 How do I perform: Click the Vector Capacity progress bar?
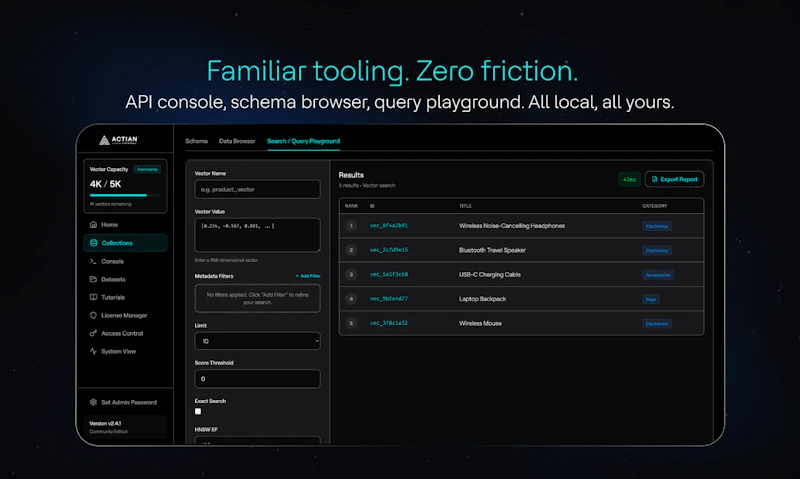pyautogui.click(x=125, y=195)
